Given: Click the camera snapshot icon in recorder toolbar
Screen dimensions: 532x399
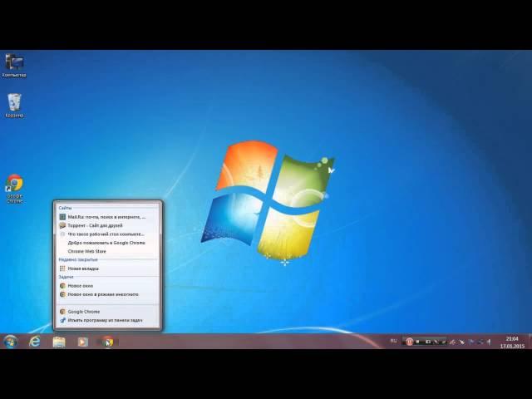Looking at the screenshot, I should (428, 342).
